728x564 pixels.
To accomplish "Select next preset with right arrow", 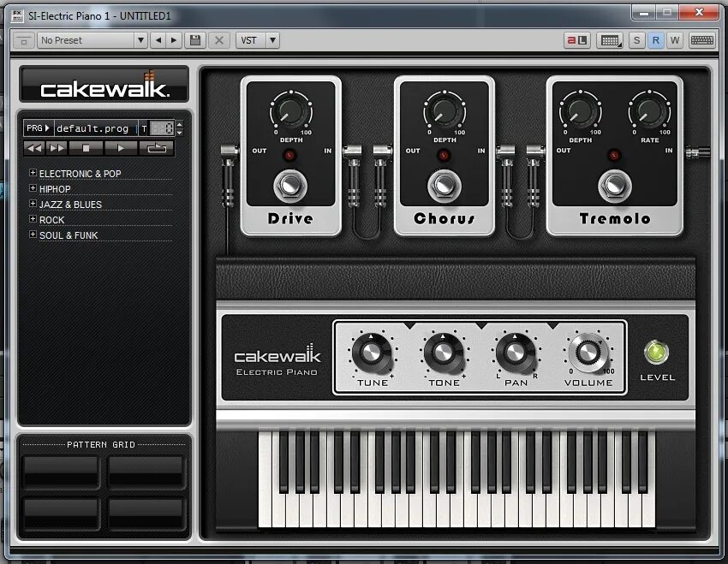I will click(x=174, y=40).
